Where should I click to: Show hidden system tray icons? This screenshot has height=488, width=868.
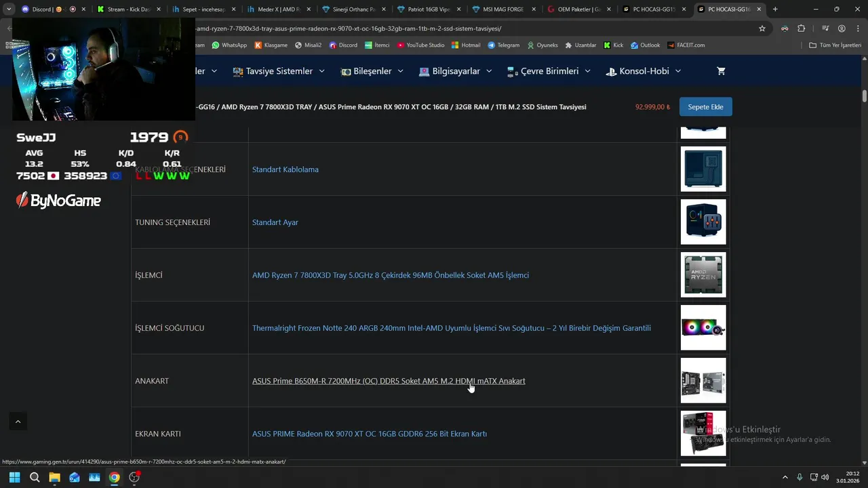pyautogui.click(x=785, y=477)
